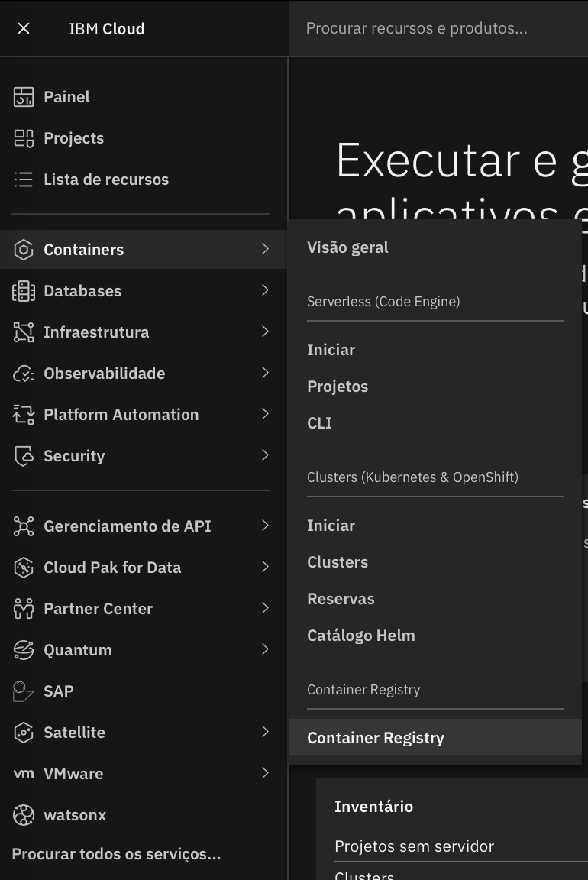
Task: Click the IBM Cloud logo link
Action: [x=107, y=28]
